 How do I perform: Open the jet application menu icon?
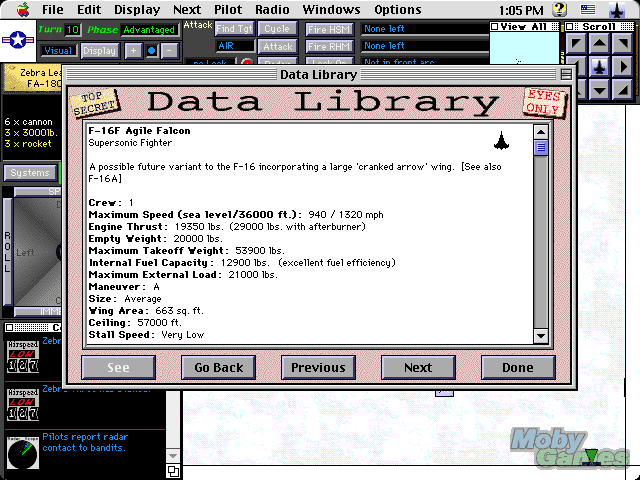pos(617,9)
